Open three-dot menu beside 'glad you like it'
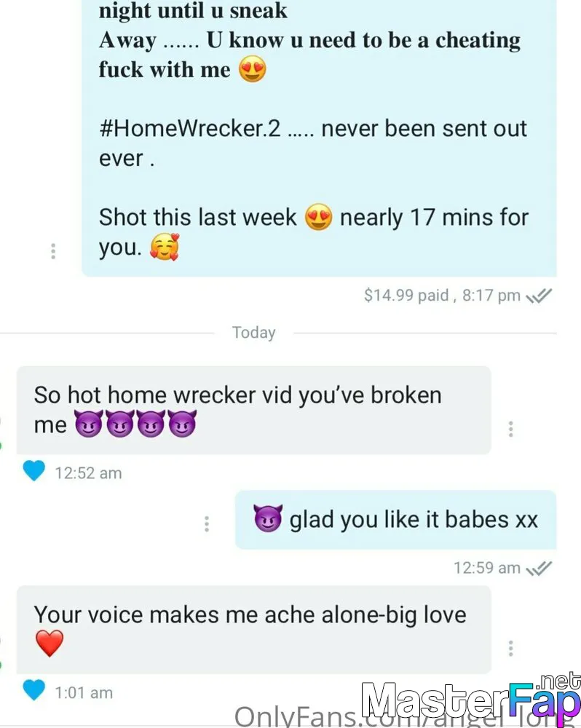Viewport: 581px width, 728px height. (207, 523)
